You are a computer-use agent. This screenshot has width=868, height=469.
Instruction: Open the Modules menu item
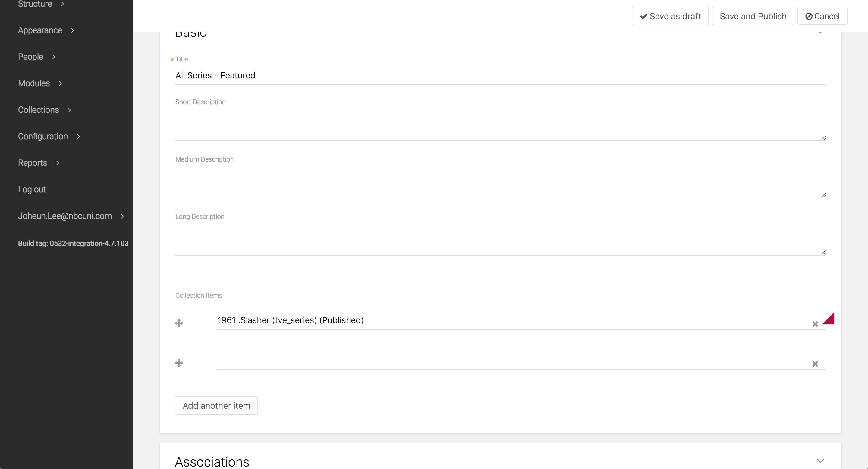(34, 83)
